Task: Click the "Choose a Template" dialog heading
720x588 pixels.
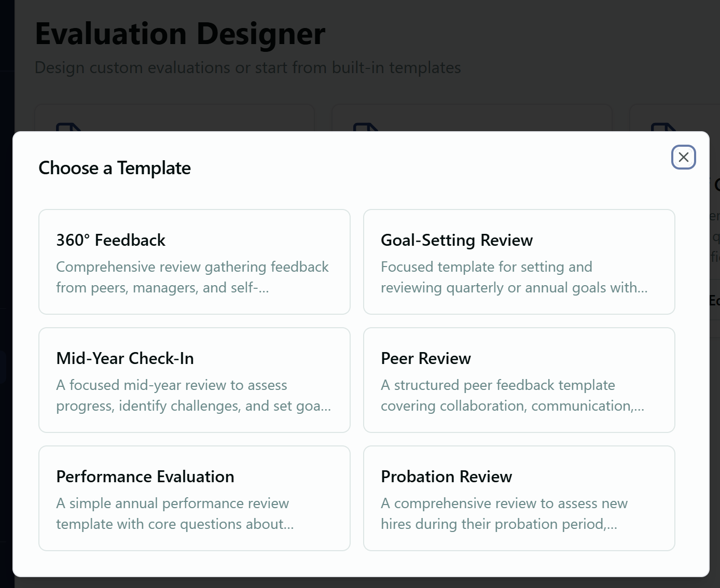Action: (115, 168)
